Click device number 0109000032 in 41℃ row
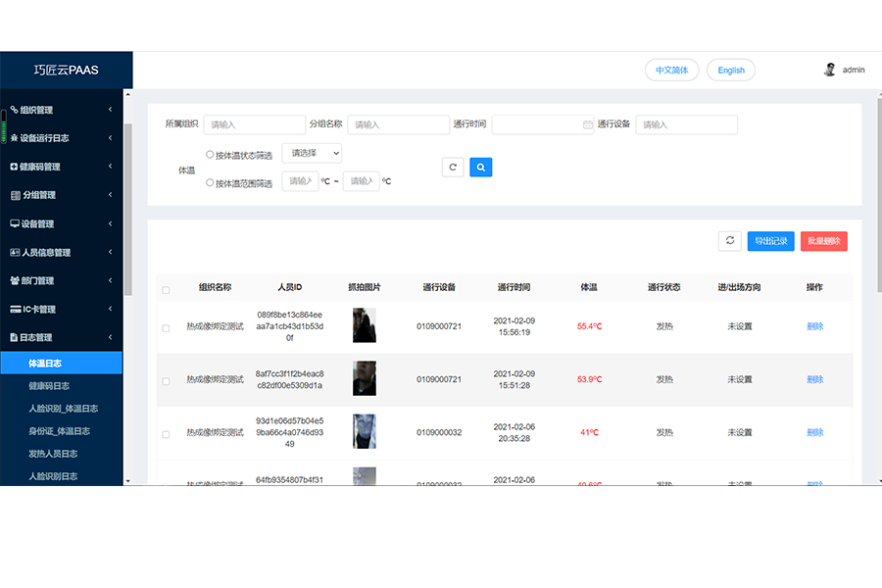882x588 pixels. pyautogui.click(x=439, y=432)
